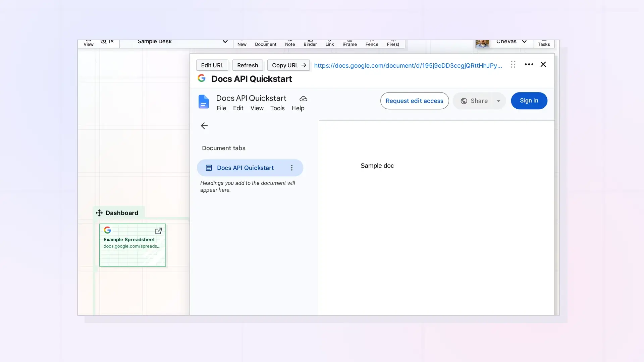
Task: Open the View menu in Docs
Action: coord(257,108)
